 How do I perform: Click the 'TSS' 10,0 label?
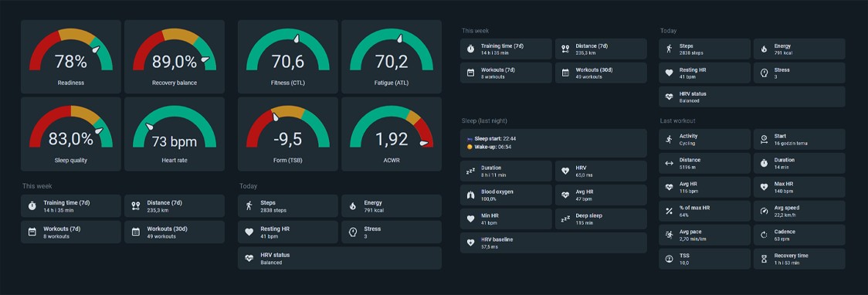[684, 255]
